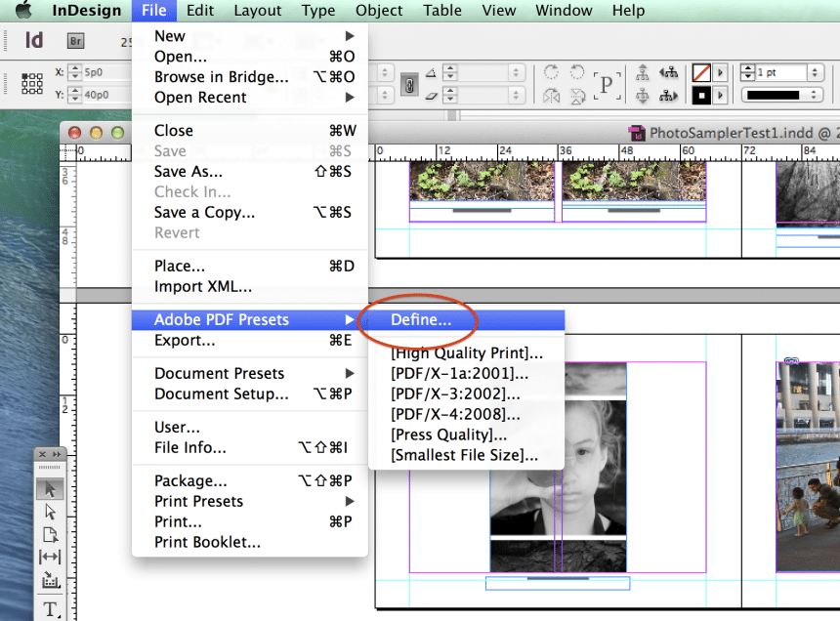The height and width of the screenshot is (621, 840).
Task: Choose [PDF/X-1a:2001]... preset
Action: [466, 373]
